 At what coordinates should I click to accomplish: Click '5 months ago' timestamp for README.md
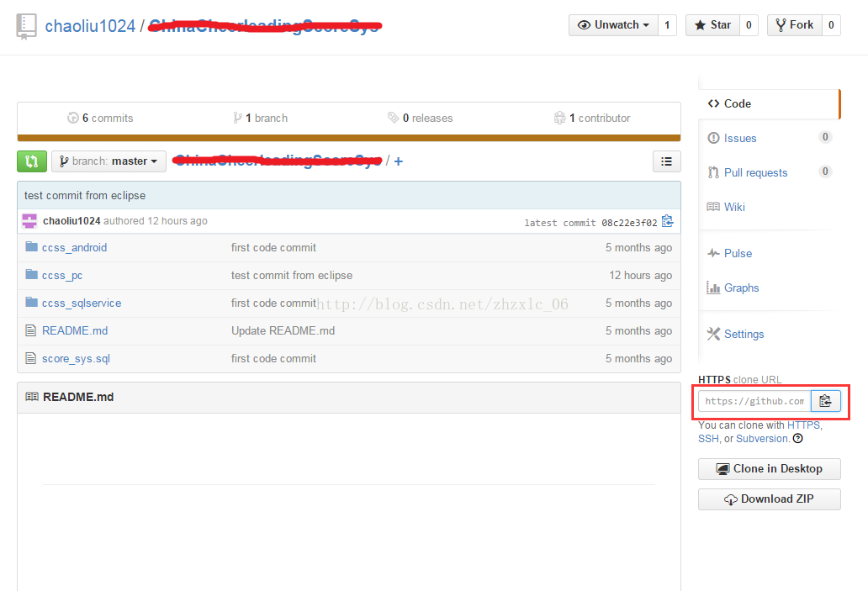click(x=639, y=331)
